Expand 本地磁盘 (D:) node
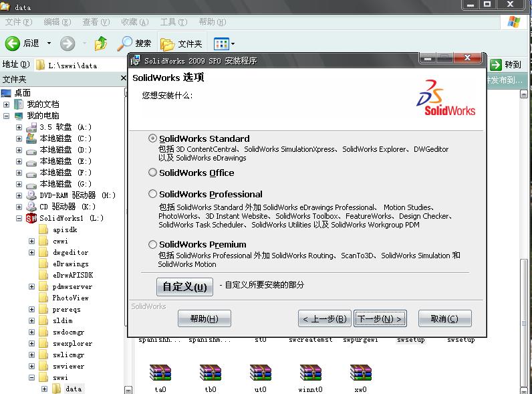Image resolution: width=532 pixels, height=394 pixels. [x=19, y=150]
